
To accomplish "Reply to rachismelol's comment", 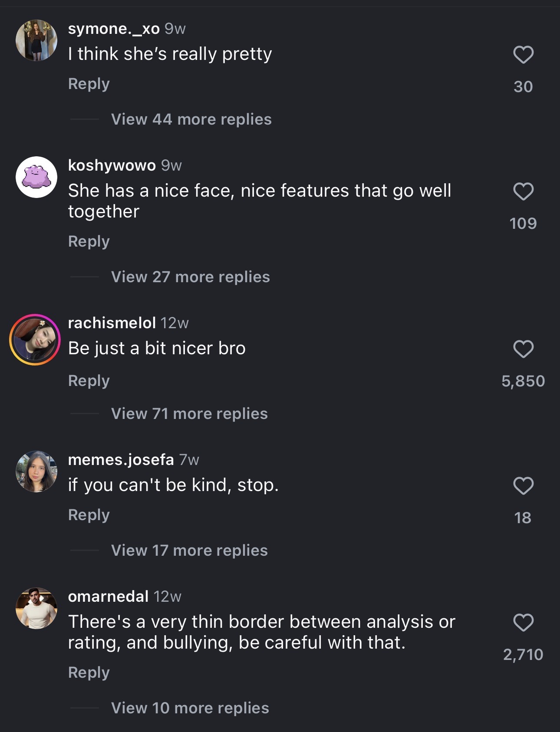I will click(89, 381).
